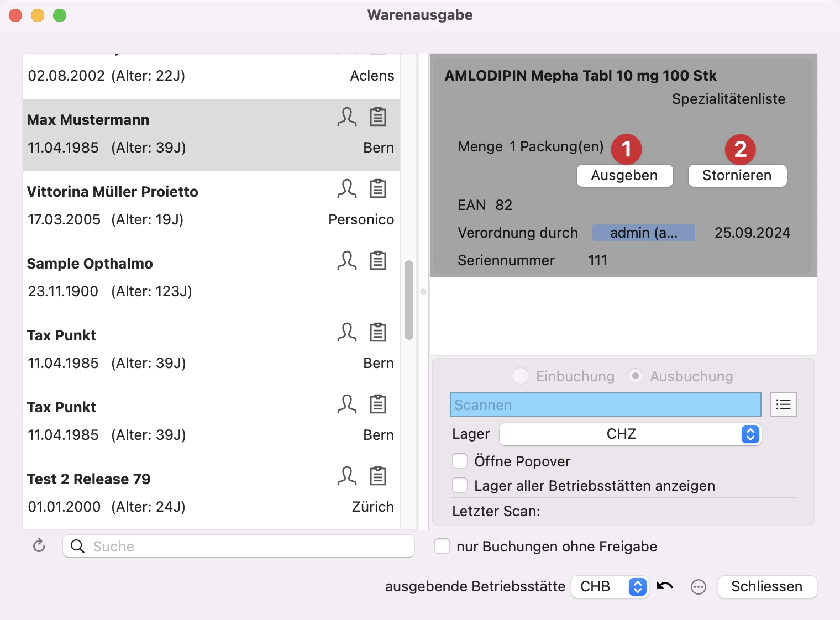Click the AMLODIPIN Mepha Tabl title
The image size is (840, 620).
pyautogui.click(x=580, y=76)
